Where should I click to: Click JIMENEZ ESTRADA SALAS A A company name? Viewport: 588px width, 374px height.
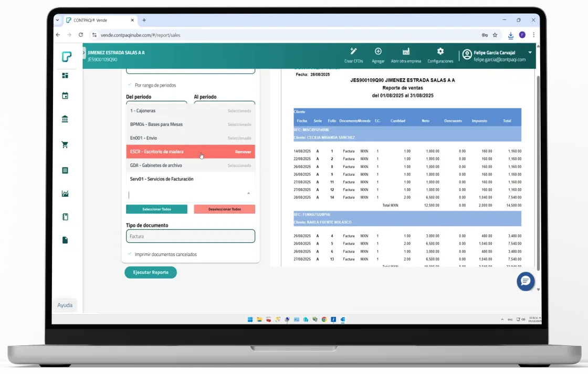point(116,52)
